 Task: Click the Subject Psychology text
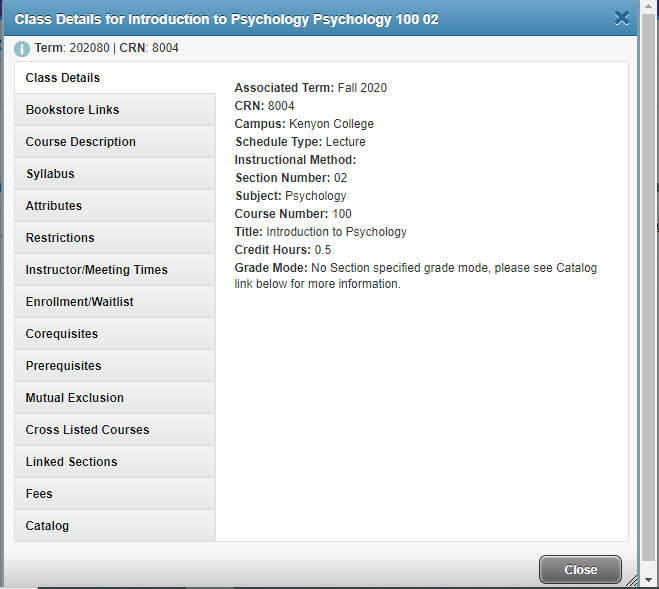click(x=290, y=196)
